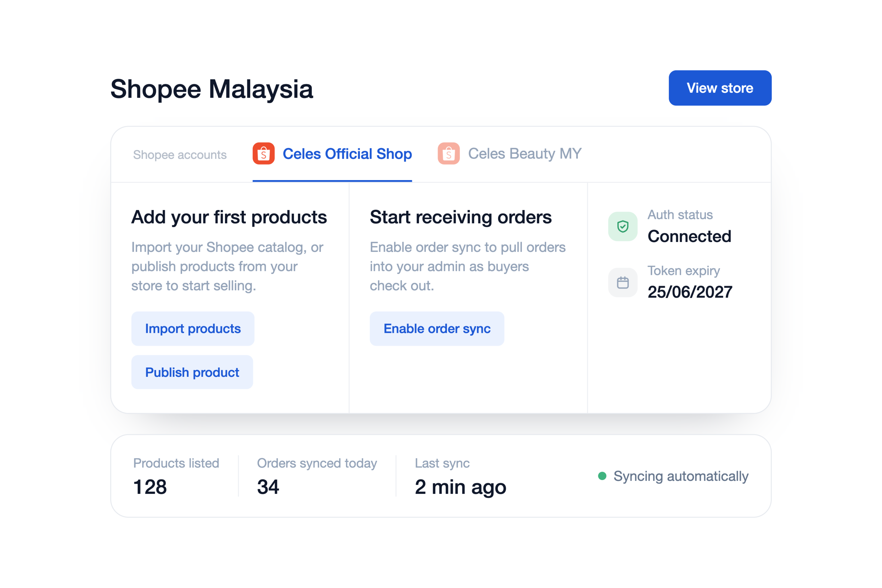Click the Celes Official Shop Shopee icon
This screenshot has height=588, width=882.
(x=263, y=153)
